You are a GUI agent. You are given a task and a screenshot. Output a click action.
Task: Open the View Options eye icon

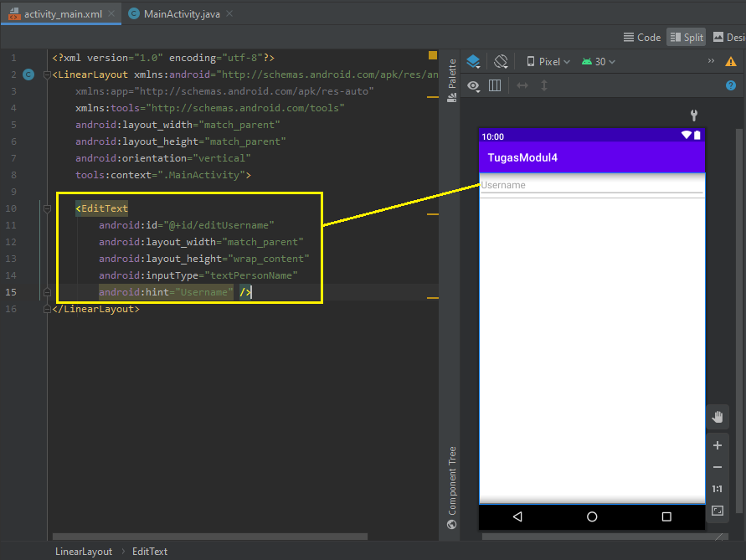tap(473, 85)
